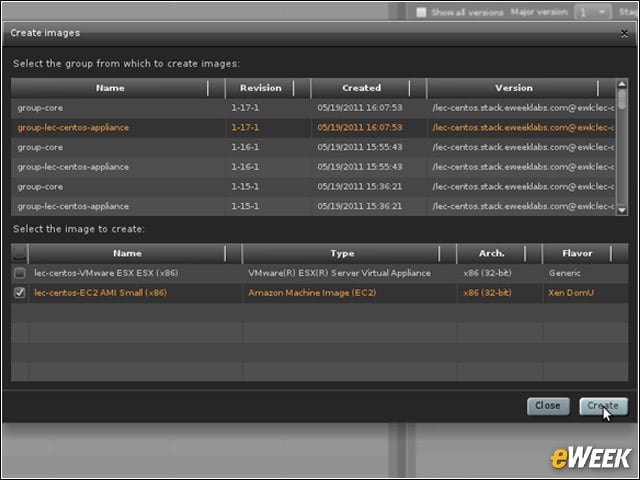The image size is (640, 480).
Task: Click the group list scrollbar thumb
Action: [622, 100]
